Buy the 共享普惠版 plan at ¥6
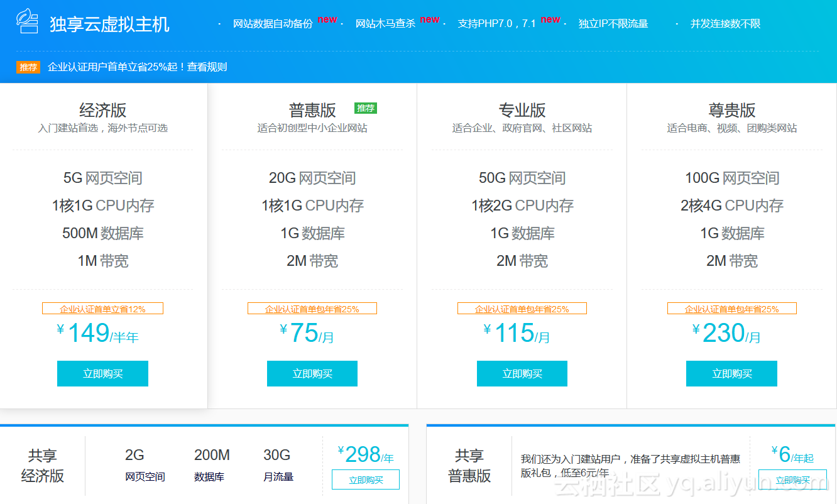 tap(792, 480)
